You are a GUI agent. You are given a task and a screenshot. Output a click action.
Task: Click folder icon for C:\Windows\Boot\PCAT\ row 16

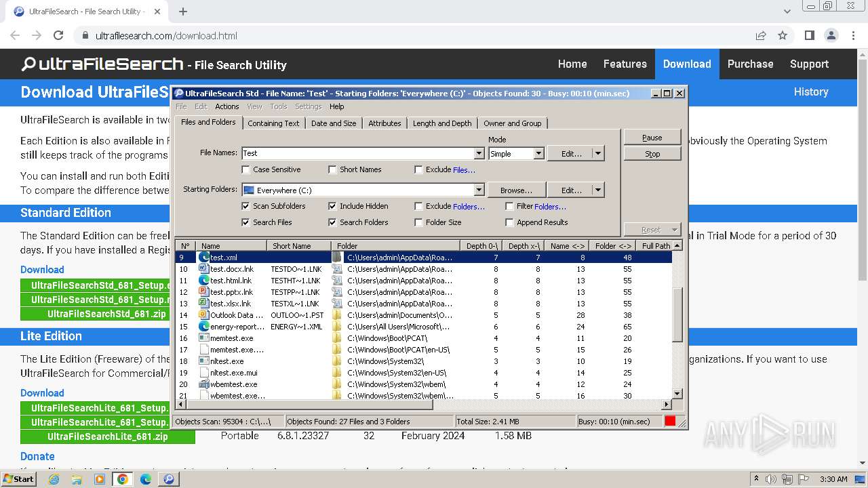coord(337,338)
